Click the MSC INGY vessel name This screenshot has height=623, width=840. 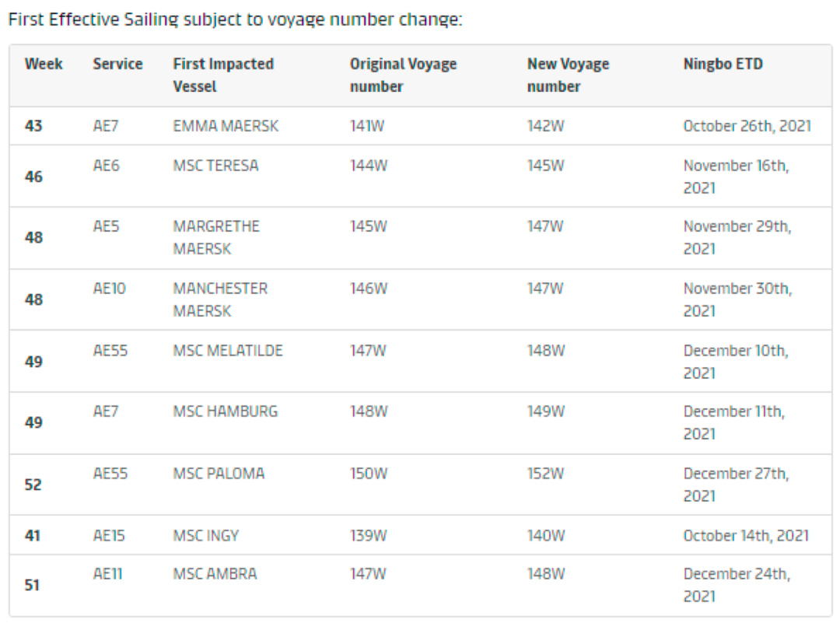click(206, 536)
